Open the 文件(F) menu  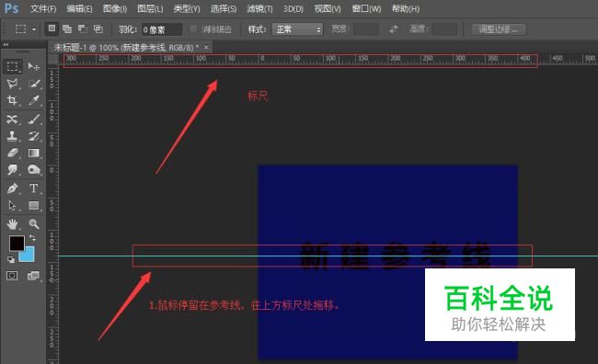click(43, 9)
